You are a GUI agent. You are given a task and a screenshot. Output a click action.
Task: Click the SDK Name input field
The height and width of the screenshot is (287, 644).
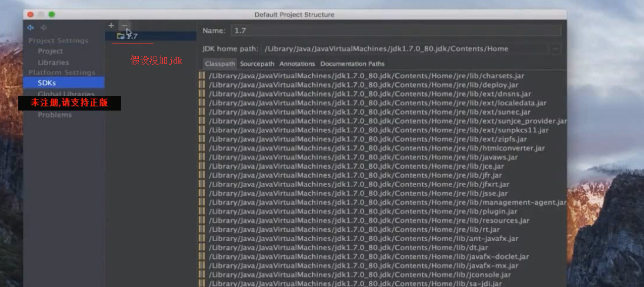[x=396, y=31]
